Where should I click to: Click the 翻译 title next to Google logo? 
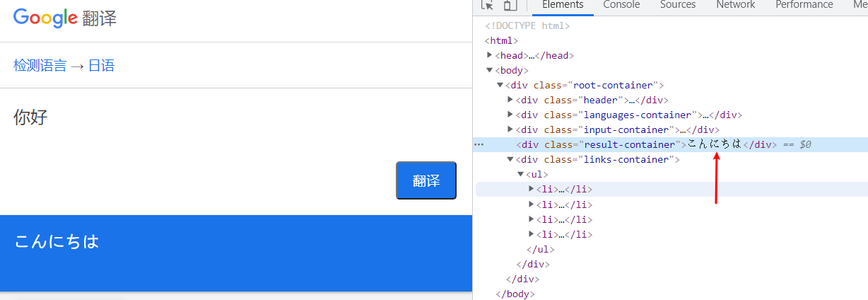pyautogui.click(x=100, y=19)
